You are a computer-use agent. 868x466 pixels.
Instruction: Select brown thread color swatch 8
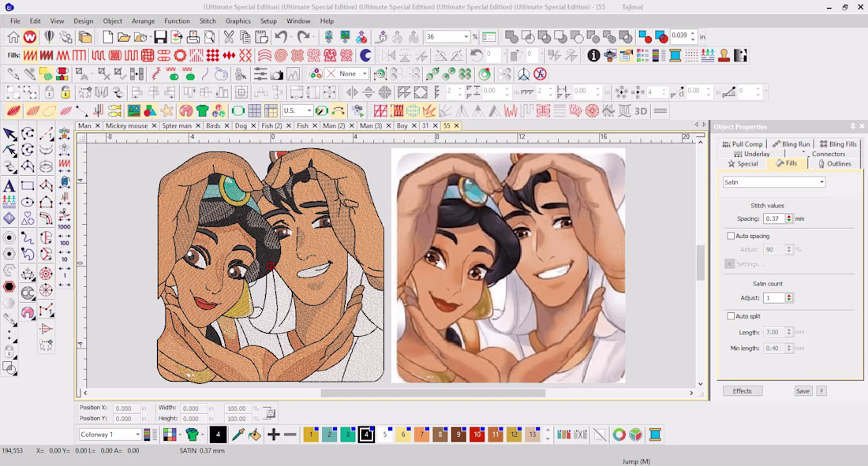pos(440,434)
